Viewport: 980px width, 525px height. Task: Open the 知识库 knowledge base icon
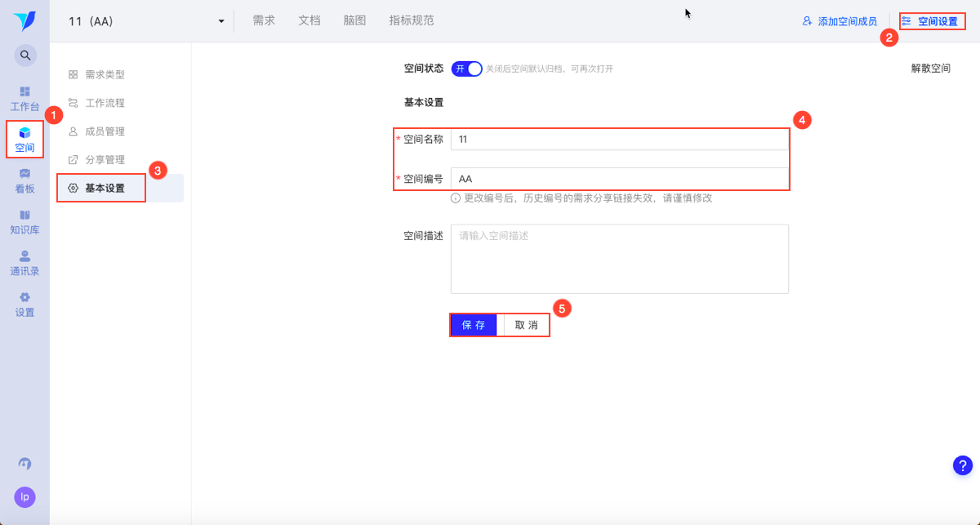coord(24,215)
